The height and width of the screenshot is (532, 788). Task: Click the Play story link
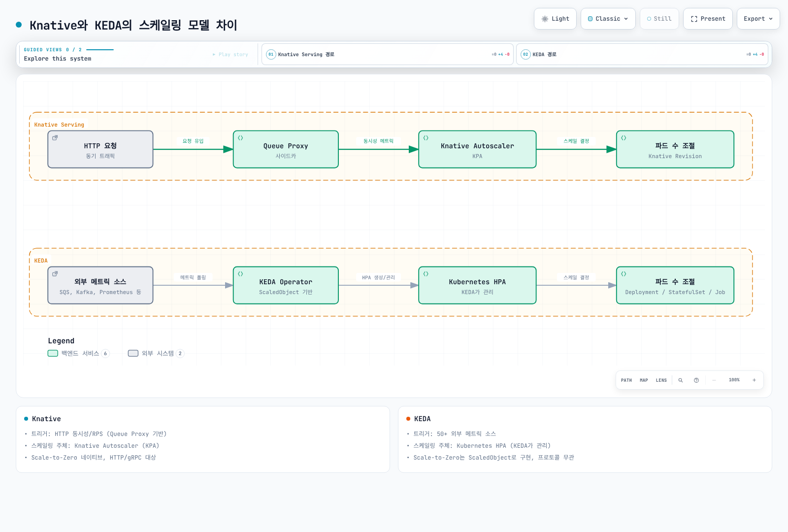(x=230, y=55)
